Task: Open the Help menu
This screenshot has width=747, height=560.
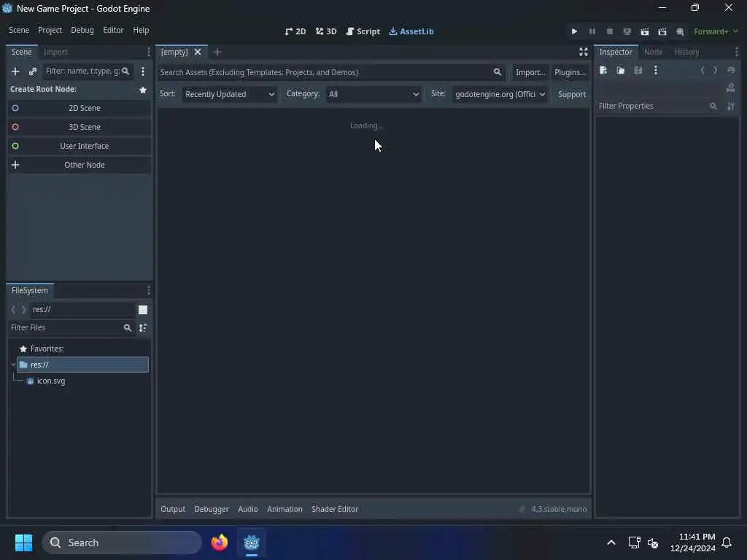Action: pos(141,30)
